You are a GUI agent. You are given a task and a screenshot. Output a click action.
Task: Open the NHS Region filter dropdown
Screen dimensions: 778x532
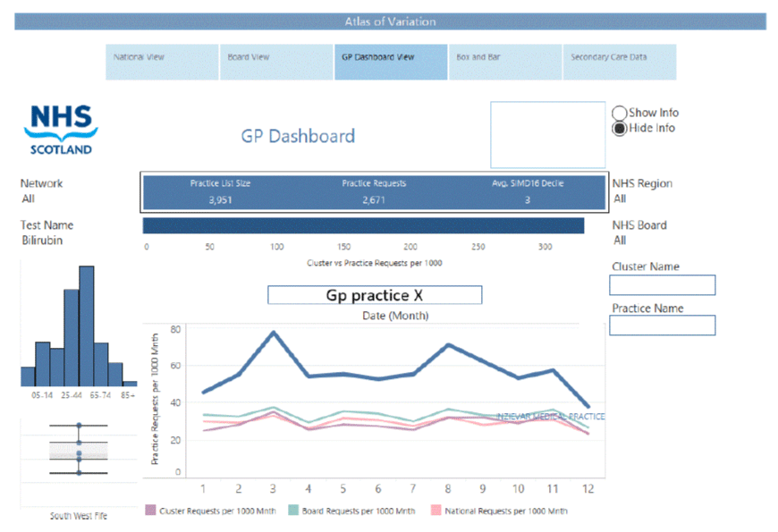pyautogui.click(x=620, y=199)
